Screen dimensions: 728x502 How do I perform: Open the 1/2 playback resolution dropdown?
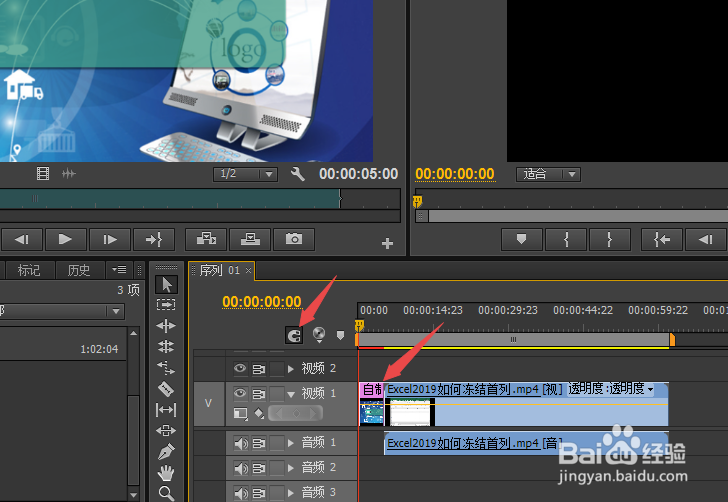click(245, 174)
